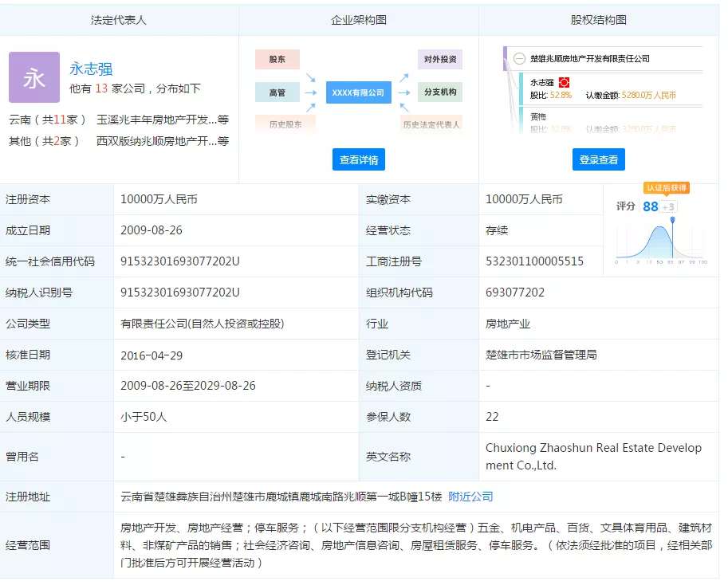Screen dimensions: 728x585
Task: Select the 法定代表人 header
Action: pos(118,20)
